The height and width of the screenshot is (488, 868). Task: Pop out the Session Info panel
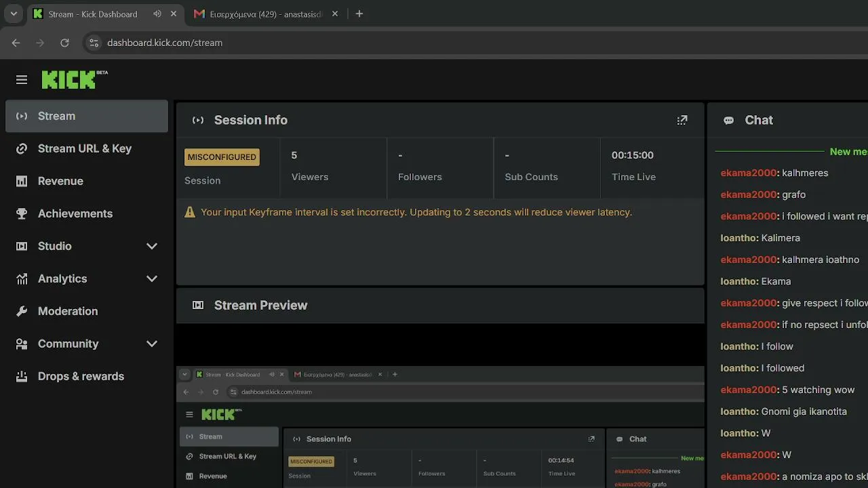682,120
